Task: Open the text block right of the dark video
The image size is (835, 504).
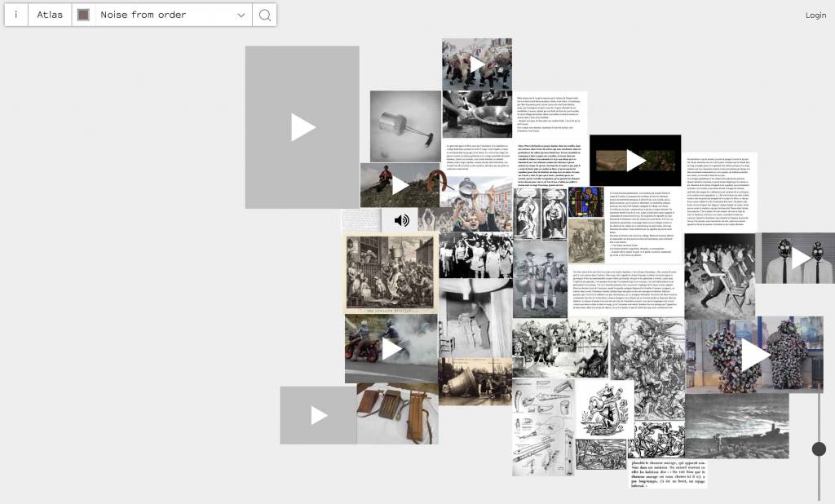Action: click(x=721, y=192)
